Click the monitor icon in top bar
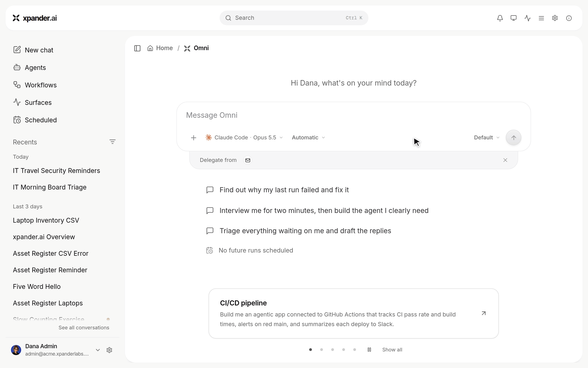Screen dimensions: 588x368 click(x=513, y=18)
